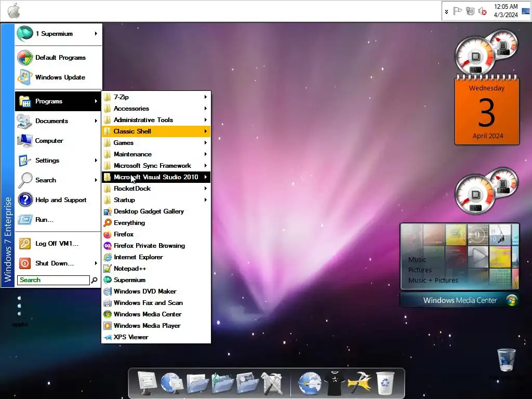Open Help and Support
532x399 pixels.
[x=58, y=200]
